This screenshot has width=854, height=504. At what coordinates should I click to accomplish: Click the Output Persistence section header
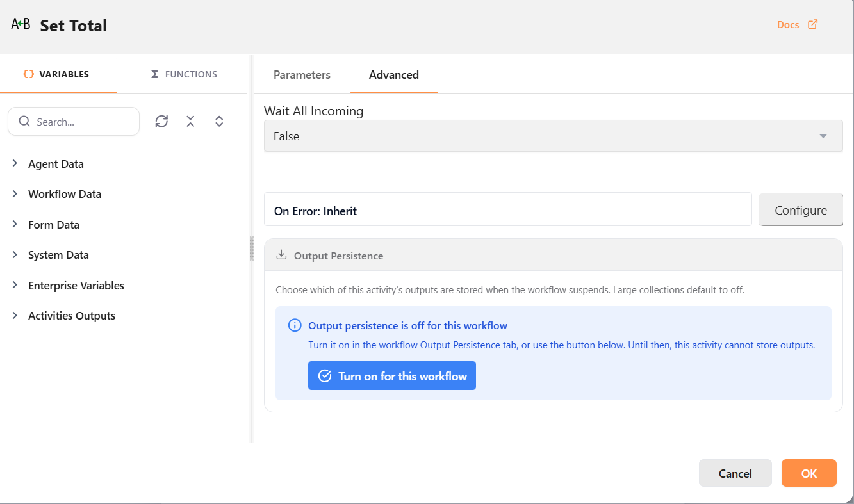(x=554, y=255)
